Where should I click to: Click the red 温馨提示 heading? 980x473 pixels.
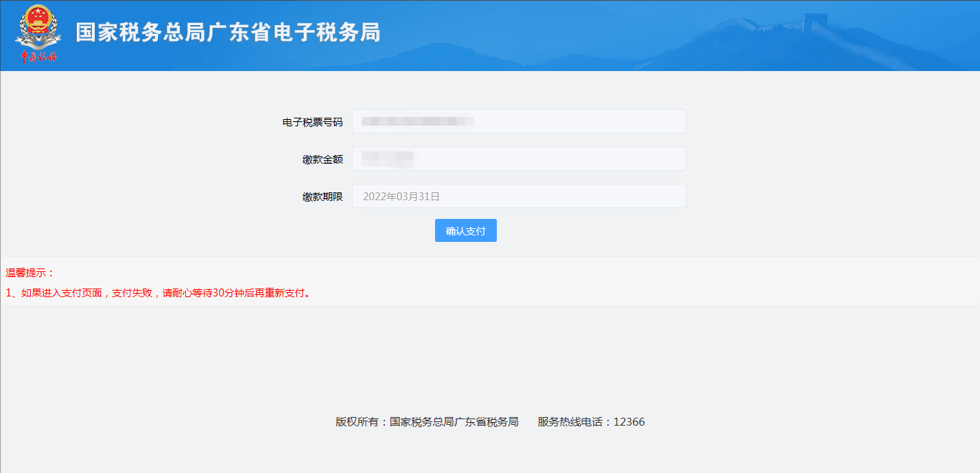pos(30,273)
